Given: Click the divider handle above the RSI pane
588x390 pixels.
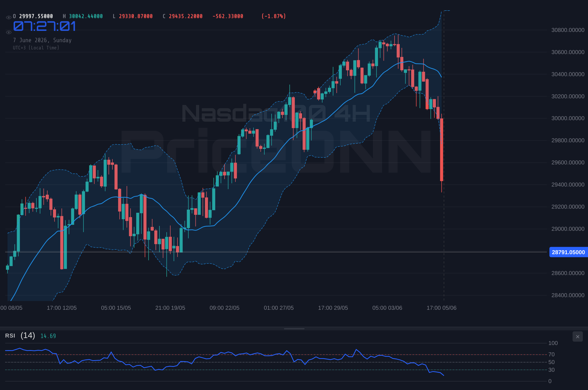Looking at the screenshot, I should click(294, 329).
